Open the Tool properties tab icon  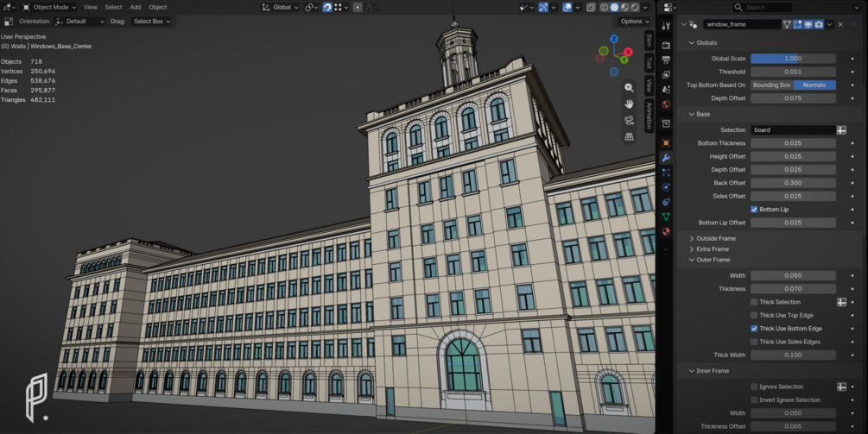[x=666, y=27]
